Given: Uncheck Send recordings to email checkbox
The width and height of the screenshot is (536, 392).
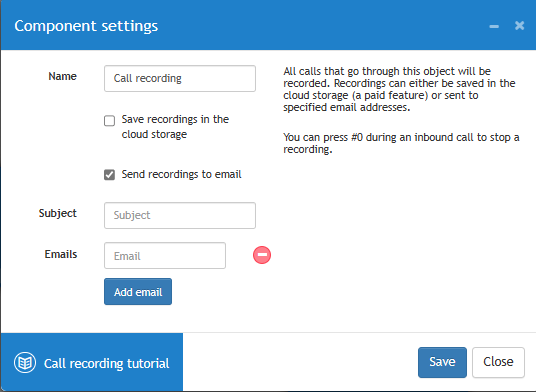Looking at the screenshot, I should click(x=109, y=175).
